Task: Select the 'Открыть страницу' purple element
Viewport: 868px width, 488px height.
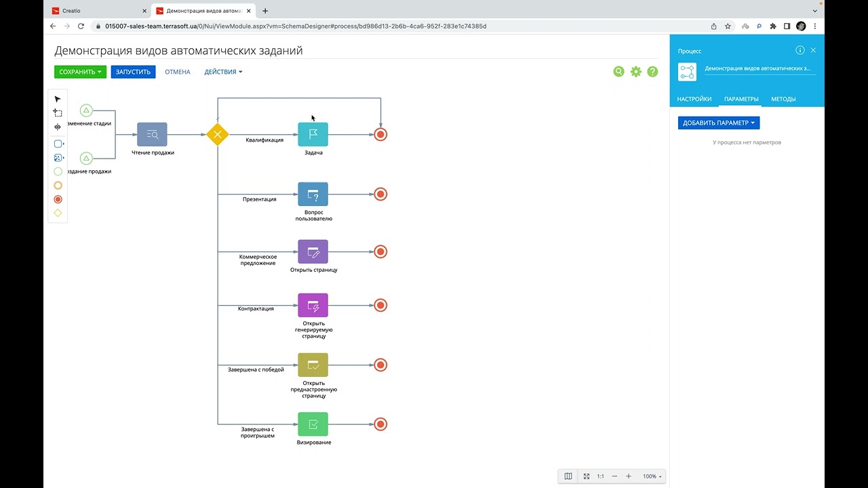Action: point(313,251)
